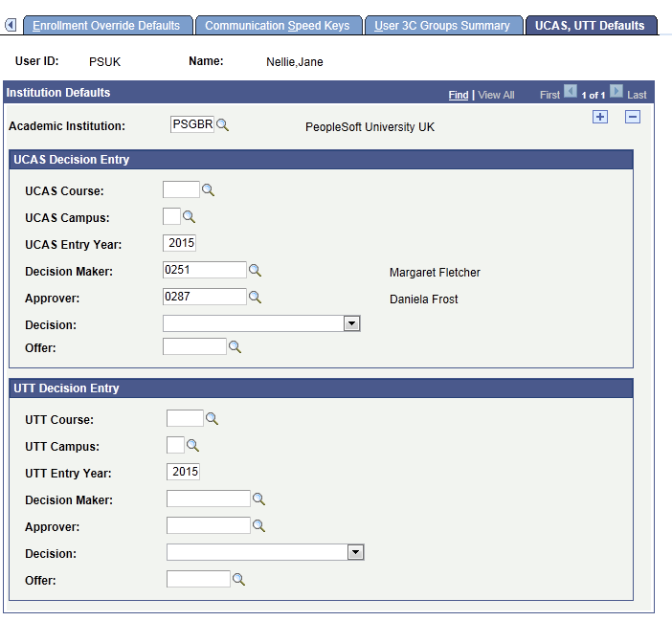Focus the UTT Campus input field
Image resolution: width=672 pixels, height=621 pixels.
pos(175,445)
